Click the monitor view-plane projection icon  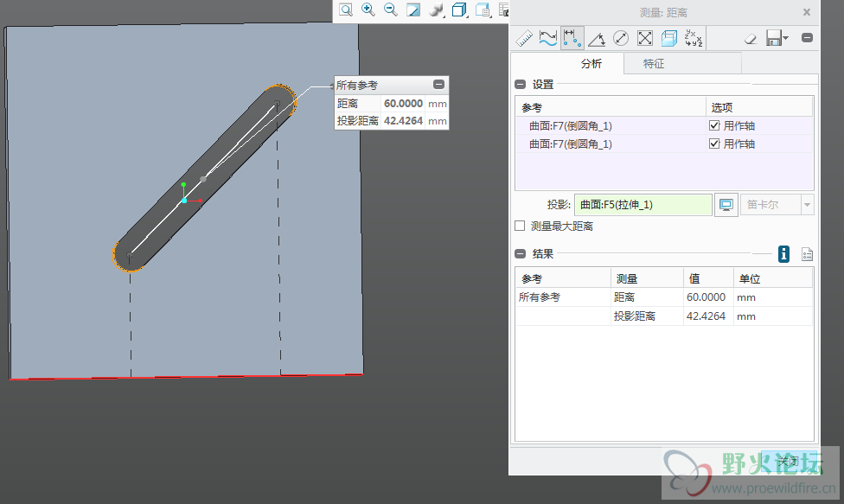click(726, 205)
